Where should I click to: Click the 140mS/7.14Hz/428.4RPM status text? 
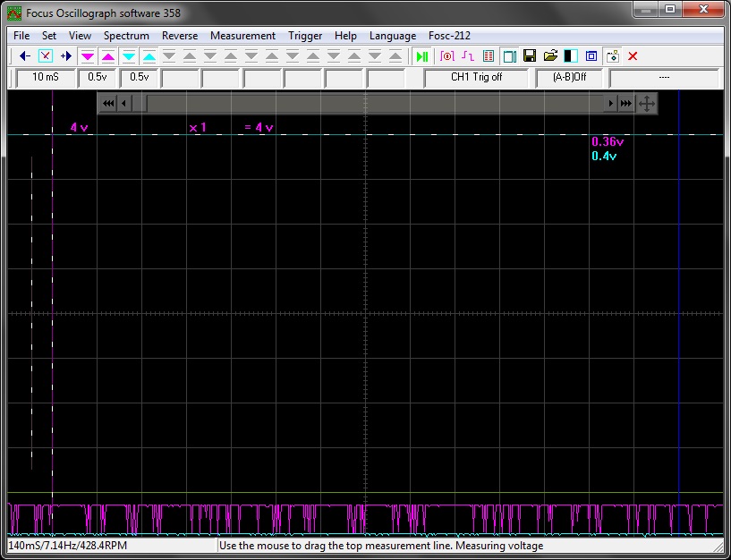(x=68, y=546)
